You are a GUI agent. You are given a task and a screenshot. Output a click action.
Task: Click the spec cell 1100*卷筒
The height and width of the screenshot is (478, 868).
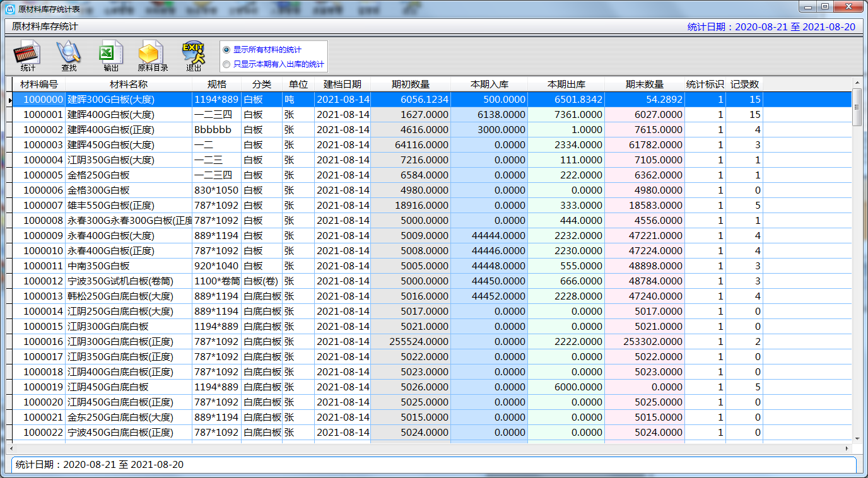tap(217, 281)
